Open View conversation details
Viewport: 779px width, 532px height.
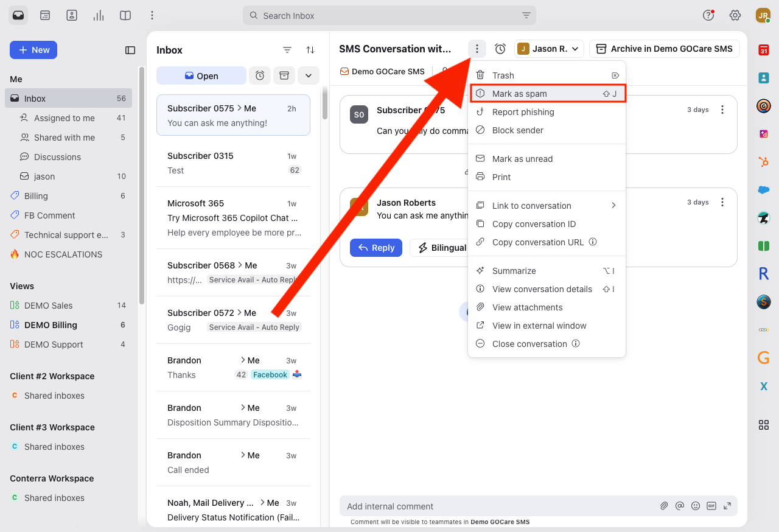point(547,289)
